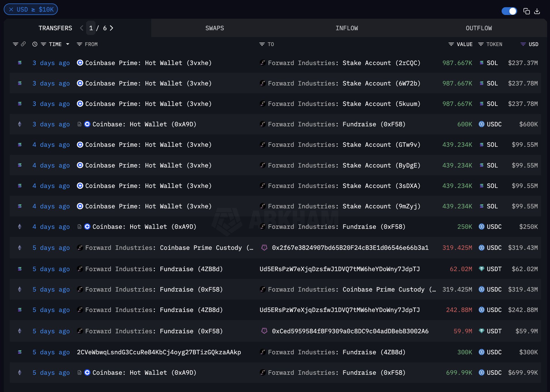Open sender 2CVeWbwqLsndG3CcuRe84KbCj4oyg27BTizGQkzaAAkp
Viewport: 550px width, 392px height.
[x=159, y=352]
